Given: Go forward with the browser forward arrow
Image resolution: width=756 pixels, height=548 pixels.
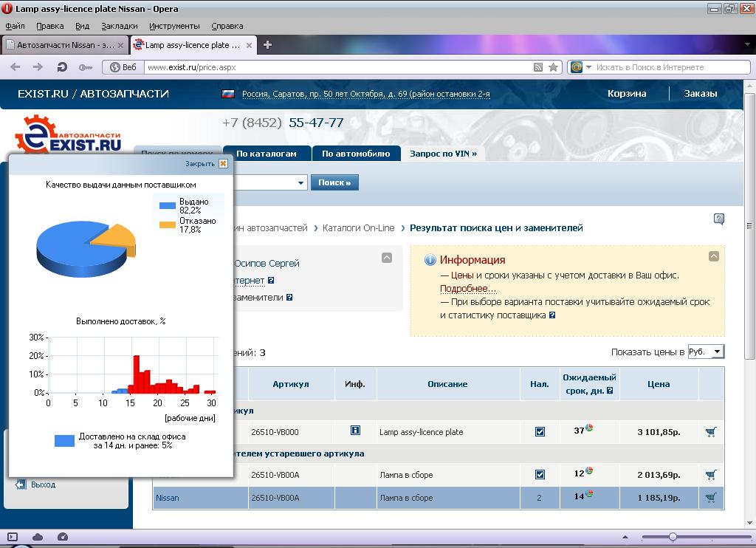Looking at the screenshot, I should (x=38, y=67).
